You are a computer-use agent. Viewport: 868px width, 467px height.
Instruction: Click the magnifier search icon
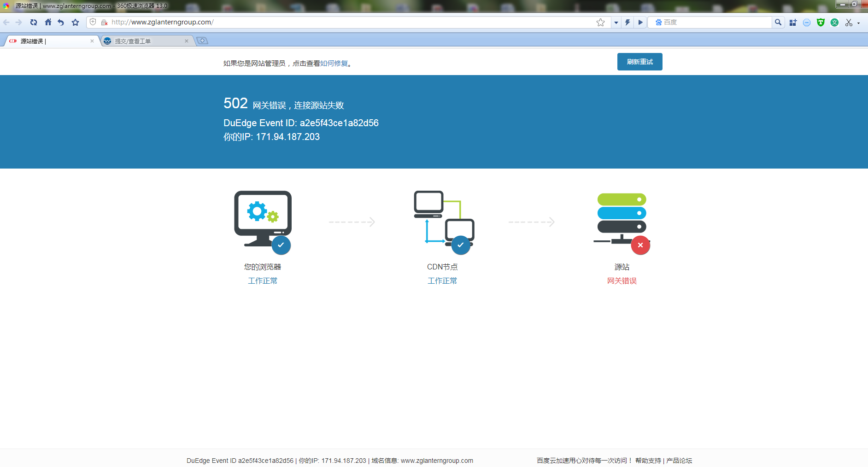(778, 22)
